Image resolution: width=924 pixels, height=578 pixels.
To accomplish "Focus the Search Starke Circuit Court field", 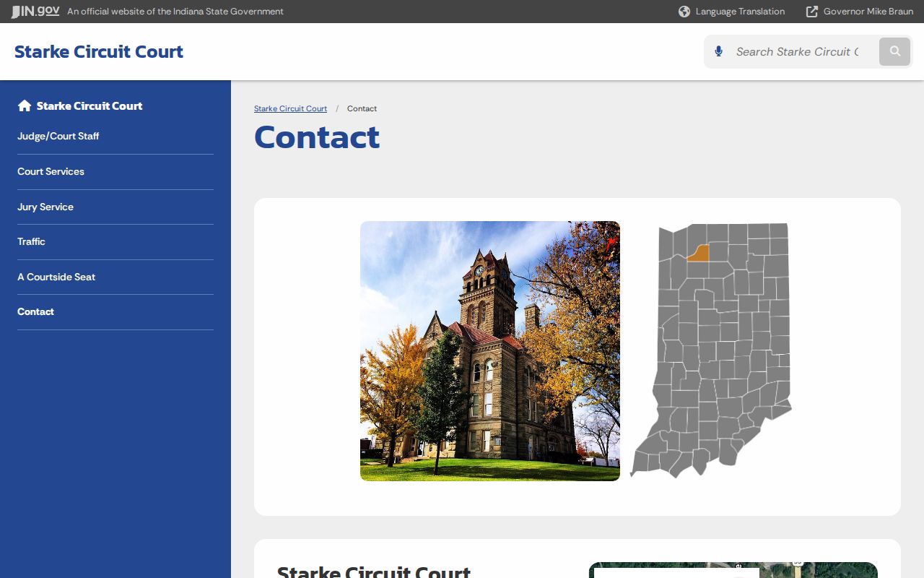I will click(798, 51).
